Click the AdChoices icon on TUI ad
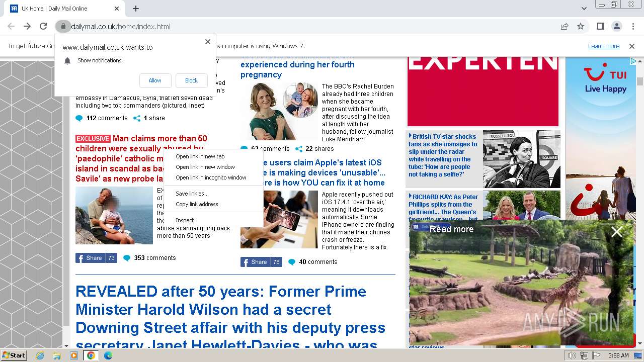The height and width of the screenshot is (362, 644). 633,61
